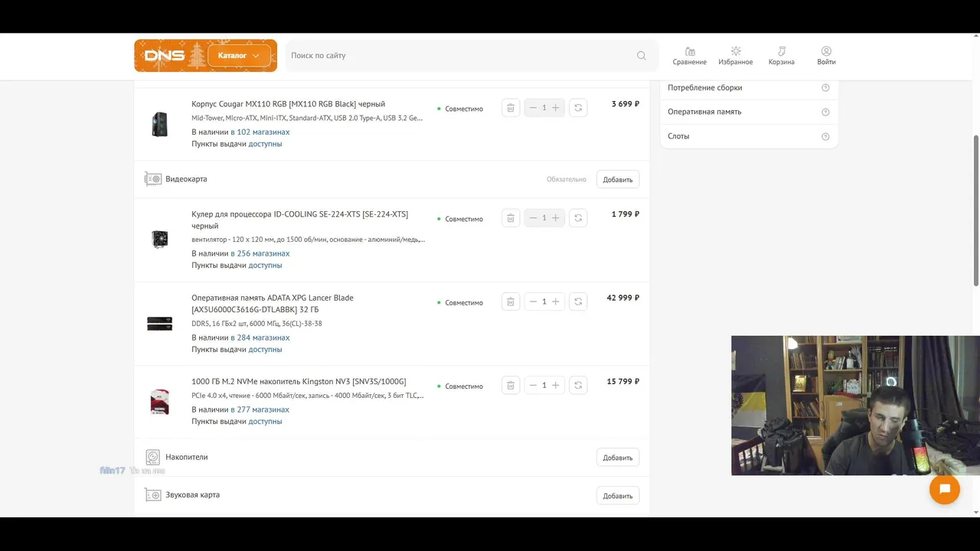The width and height of the screenshot is (980, 551).
Task: Open 'в 102 магазинах' availability link
Action: pos(260,132)
